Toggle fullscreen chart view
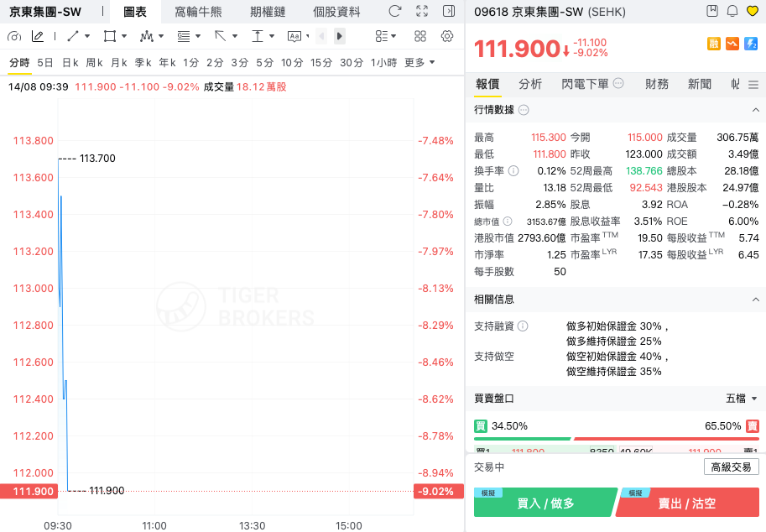Viewport: 766px width, 532px height. click(x=422, y=11)
